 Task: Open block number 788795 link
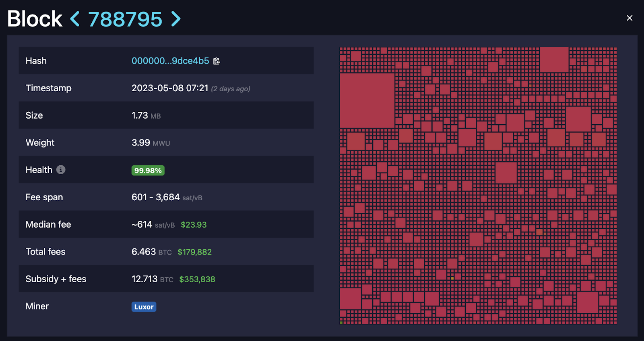(x=125, y=19)
